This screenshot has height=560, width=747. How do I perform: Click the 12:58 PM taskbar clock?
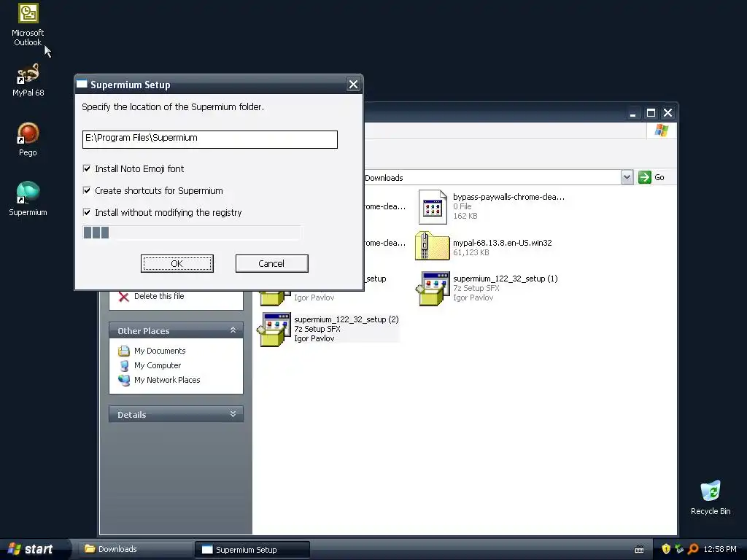(x=720, y=550)
